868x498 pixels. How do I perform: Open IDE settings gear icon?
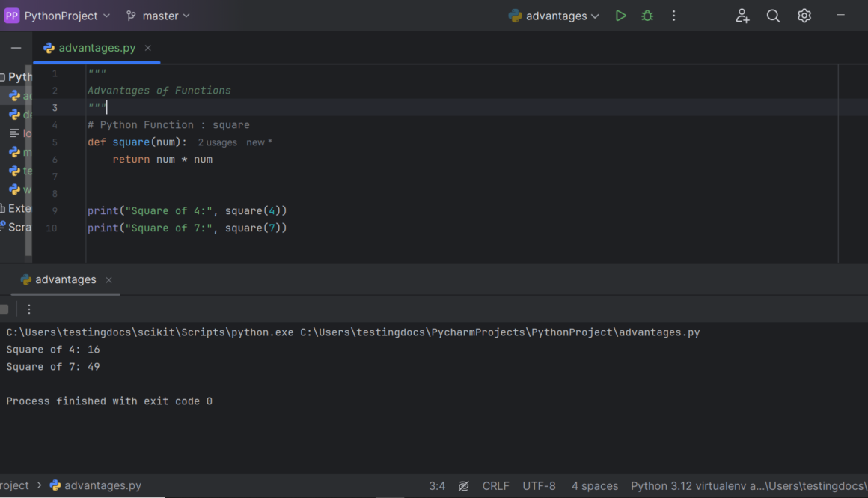[x=804, y=16]
